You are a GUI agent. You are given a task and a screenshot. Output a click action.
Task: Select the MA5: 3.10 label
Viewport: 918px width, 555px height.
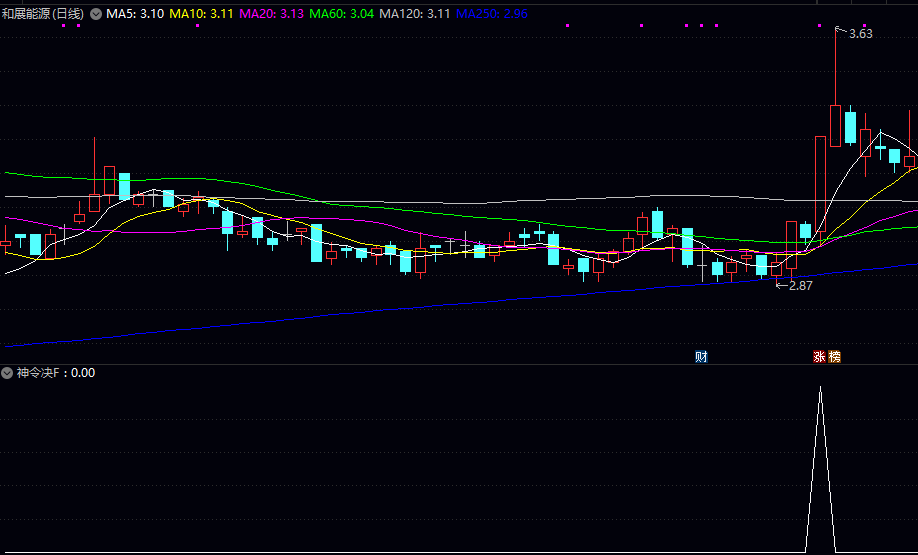[135, 14]
